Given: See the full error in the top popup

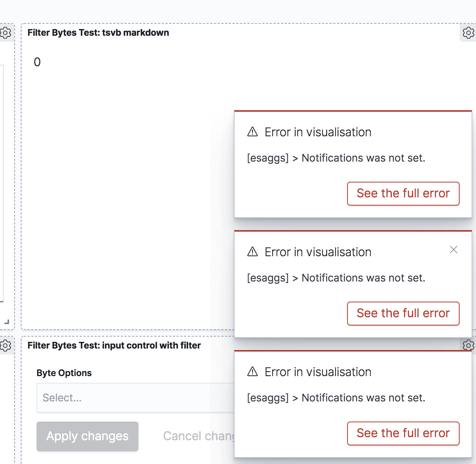Looking at the screenshot, I should (403, 194).
